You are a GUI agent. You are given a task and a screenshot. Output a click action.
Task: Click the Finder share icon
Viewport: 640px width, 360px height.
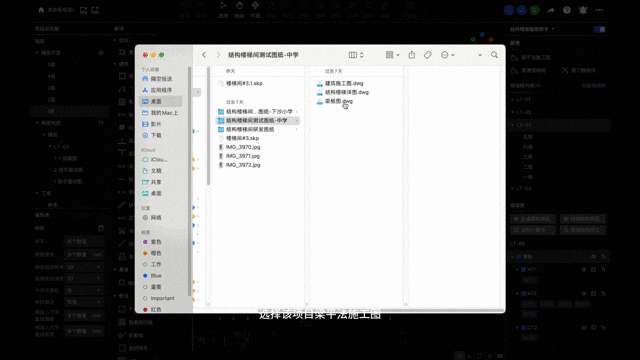[x=412, y=55]
